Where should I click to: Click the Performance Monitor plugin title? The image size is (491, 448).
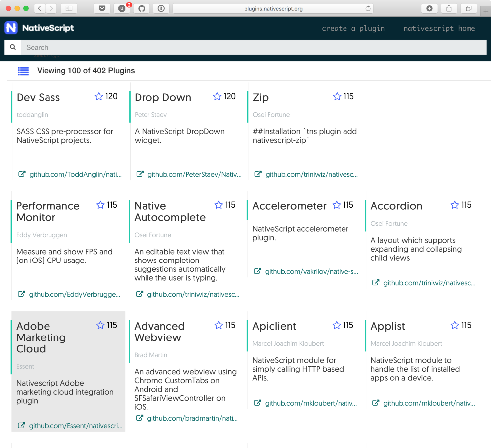click(x=48, y=212)
